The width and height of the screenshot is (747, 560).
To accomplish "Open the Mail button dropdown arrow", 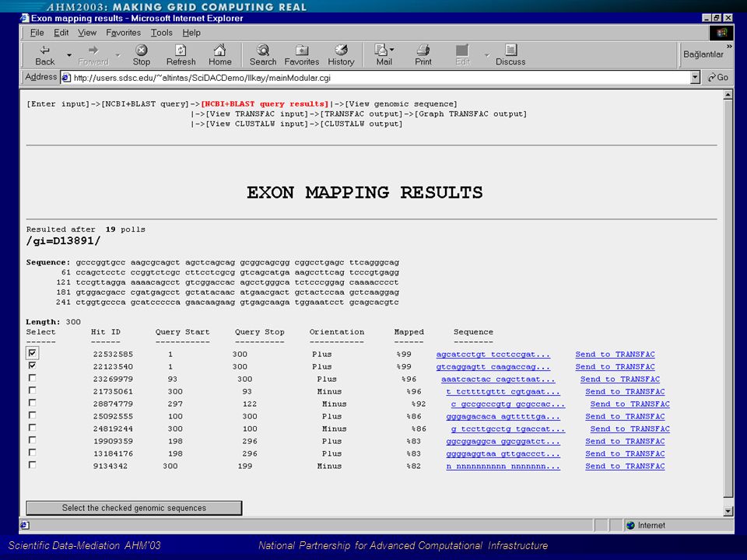I will coord(392,50).
